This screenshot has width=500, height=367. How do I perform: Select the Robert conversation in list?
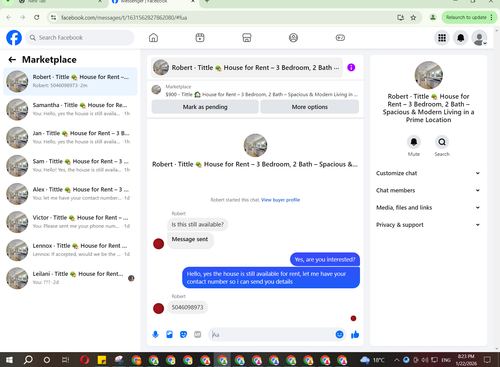[70, 81]
